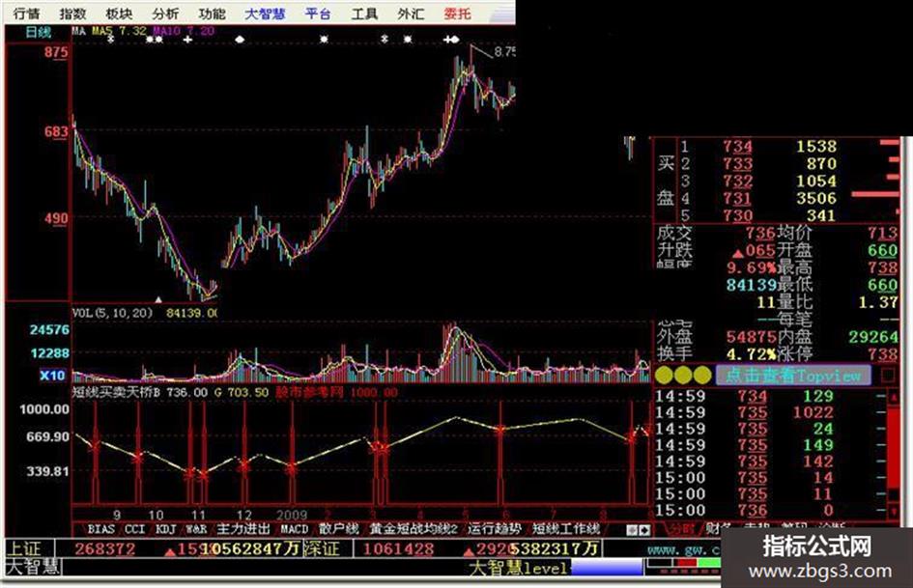Image resolution: width=913 pixels, height=588 pixels.
Task: Click buy level 5 price 730
Action: [737, 215]
